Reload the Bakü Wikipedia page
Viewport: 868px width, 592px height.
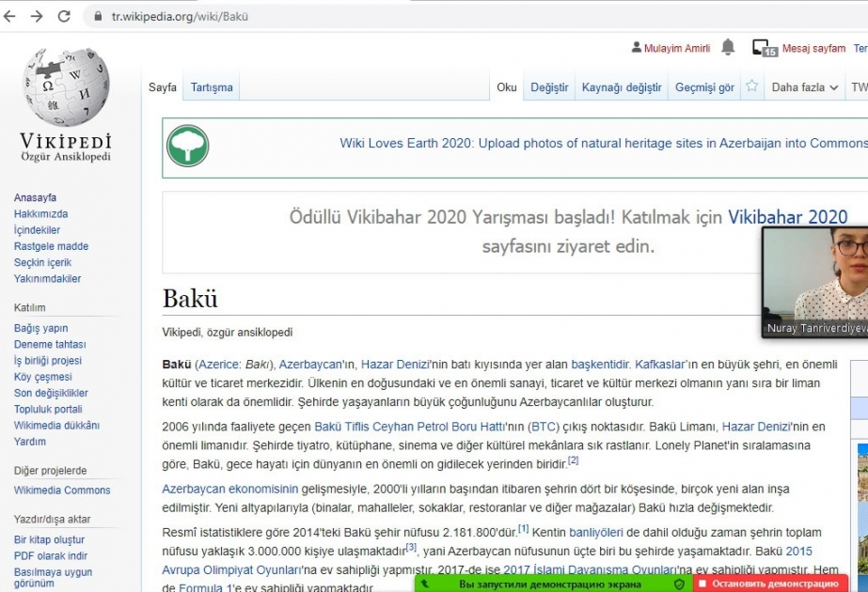[x=64, y=16]
